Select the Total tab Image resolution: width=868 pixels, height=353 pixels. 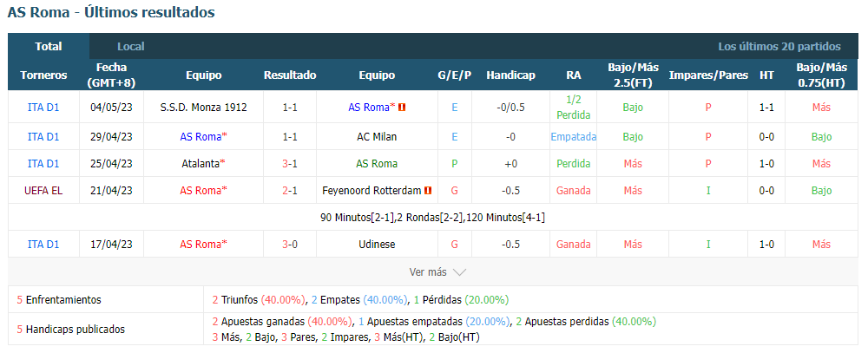49,47
